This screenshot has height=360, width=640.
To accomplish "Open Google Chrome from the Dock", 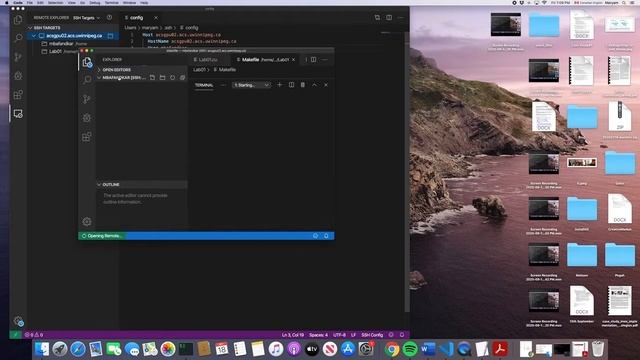I will [x=391, y=349].
